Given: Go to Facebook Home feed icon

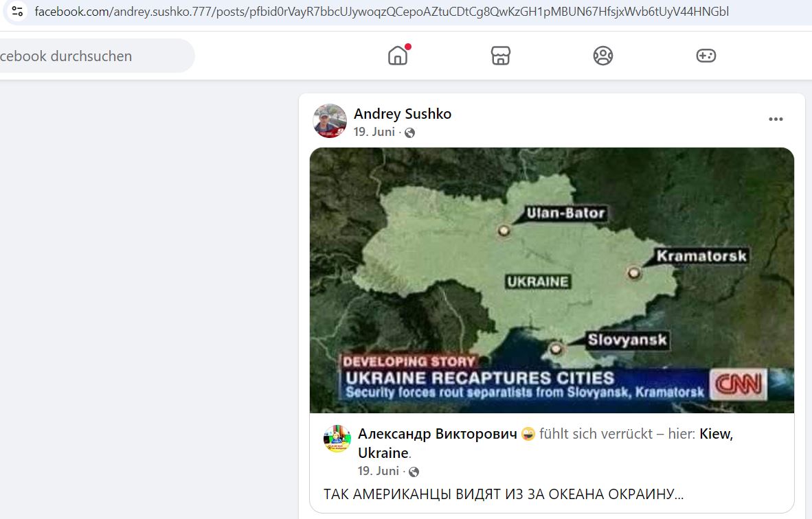Looking at the screenshot, I should tap(398, 56).
